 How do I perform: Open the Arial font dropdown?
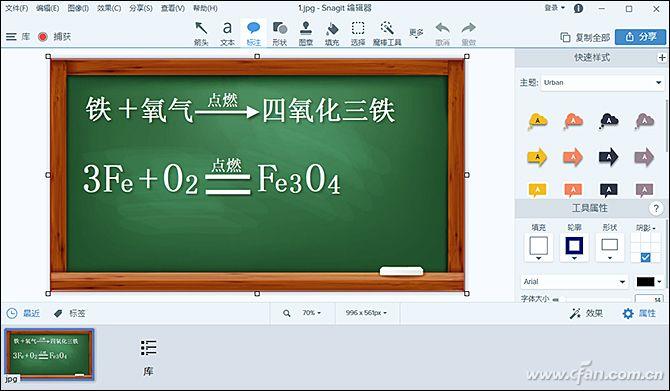tap(574, 282)
